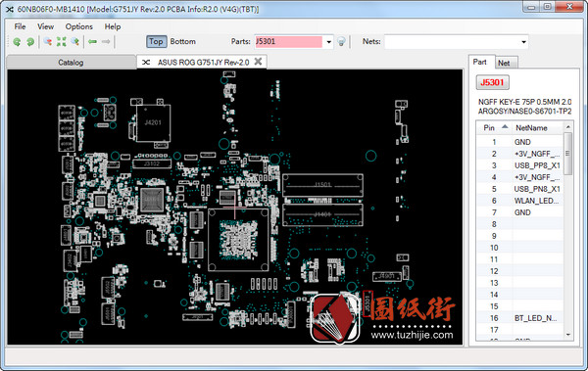This screenshot has width=588, height=371.
Task: Select pin 16 BT_LED_N row
Action: (x=519, y=318)
